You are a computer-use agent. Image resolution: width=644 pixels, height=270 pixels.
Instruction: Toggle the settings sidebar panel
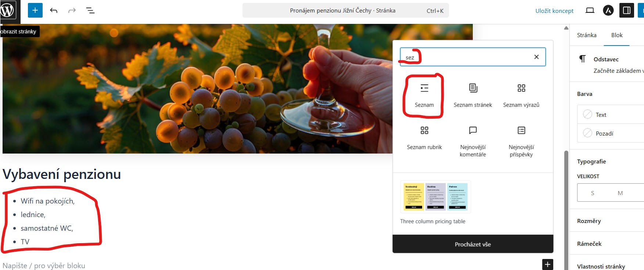click(x=627, y=10)
